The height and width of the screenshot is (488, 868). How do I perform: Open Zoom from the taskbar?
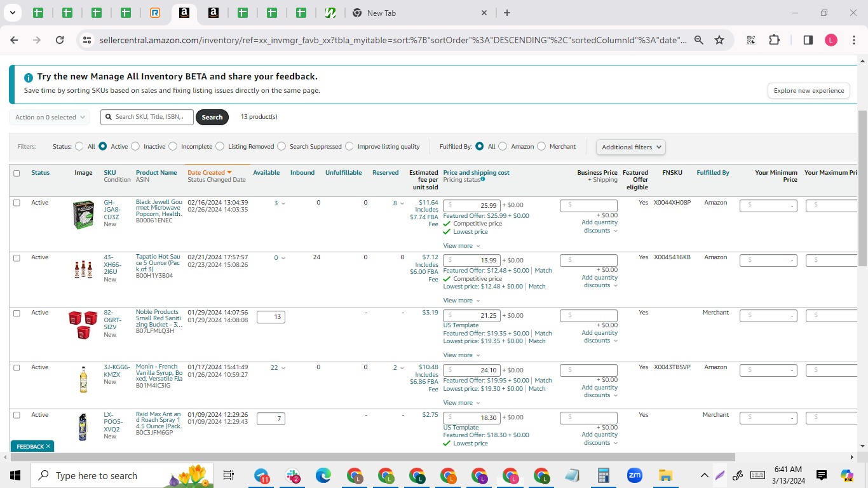coord(634,475)
